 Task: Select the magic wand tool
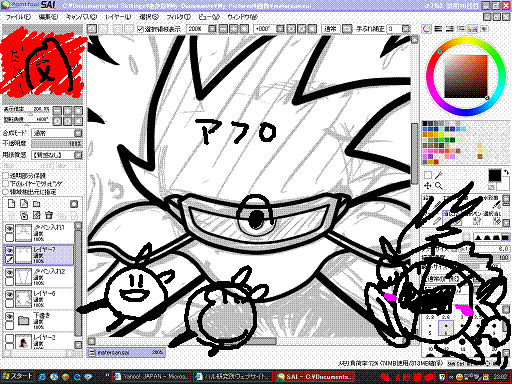(439, 175)
